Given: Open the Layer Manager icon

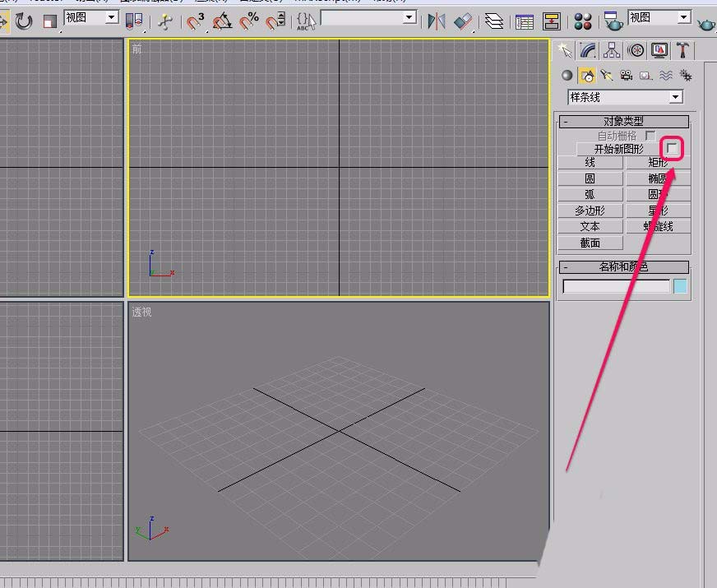Looking at the screenshot, I should pyautogui.click(x=494, y=21).
